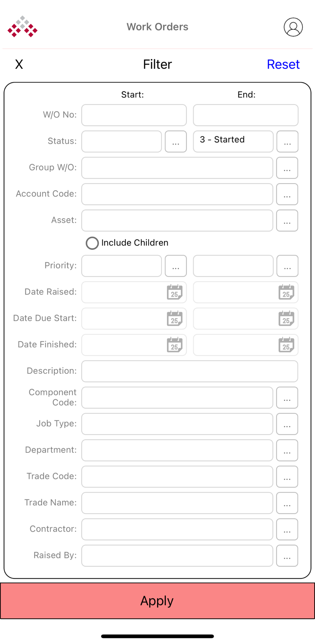This screenshot has height=644, width=315.
Task: Open the Asset lookup selector
Action: [x=287, y=221]
